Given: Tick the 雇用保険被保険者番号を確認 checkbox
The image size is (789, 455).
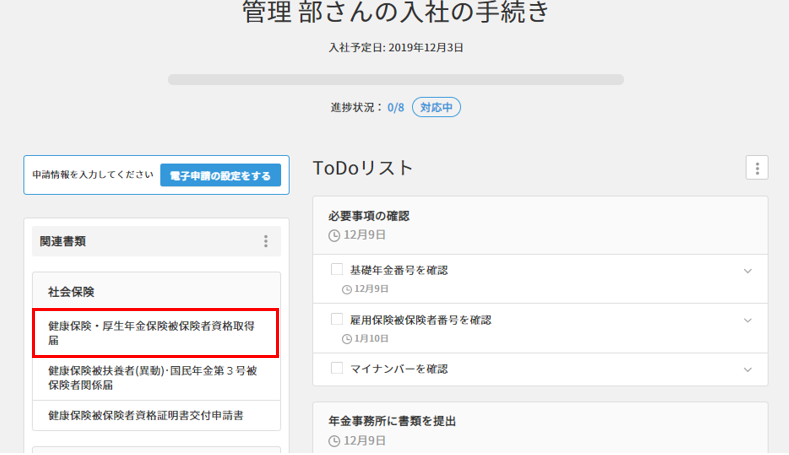Looking at the screenshot, I should [x=336, y=320].
